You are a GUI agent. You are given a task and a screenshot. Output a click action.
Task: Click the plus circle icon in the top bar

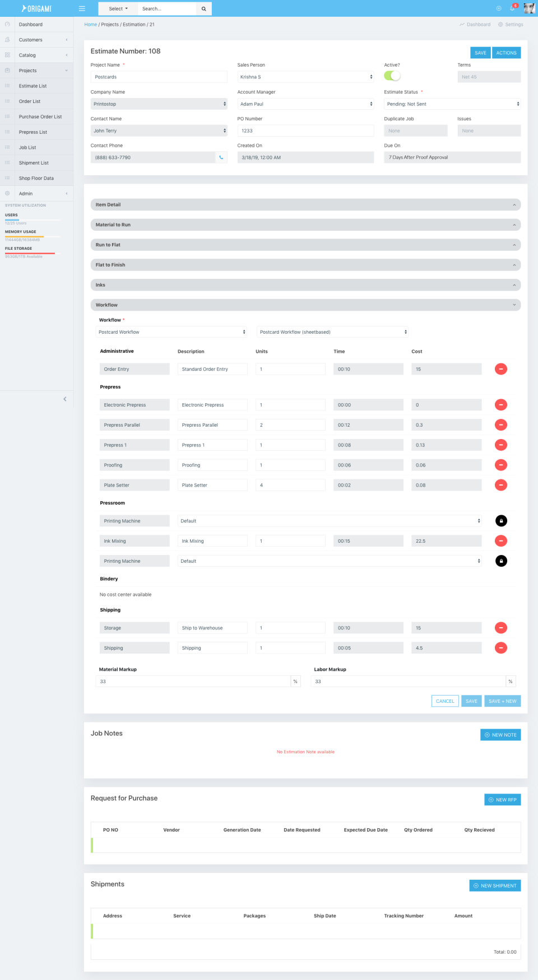[x=499, y=8]
